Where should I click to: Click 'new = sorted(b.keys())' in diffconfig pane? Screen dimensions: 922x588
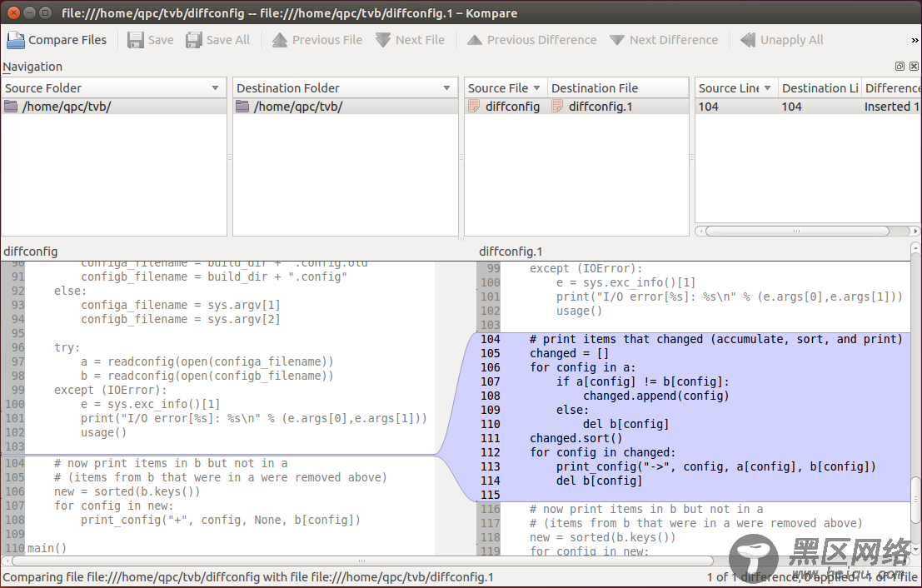coord(127,491)
